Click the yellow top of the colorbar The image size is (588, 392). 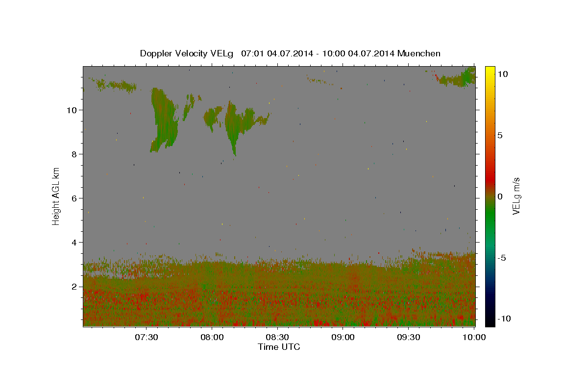click(490, 71)
